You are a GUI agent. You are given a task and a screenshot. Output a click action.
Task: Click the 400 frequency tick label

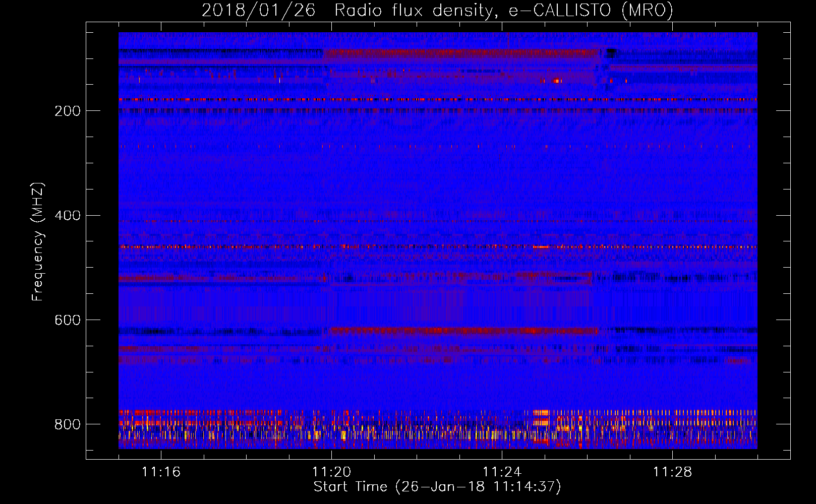click(68, 216)
